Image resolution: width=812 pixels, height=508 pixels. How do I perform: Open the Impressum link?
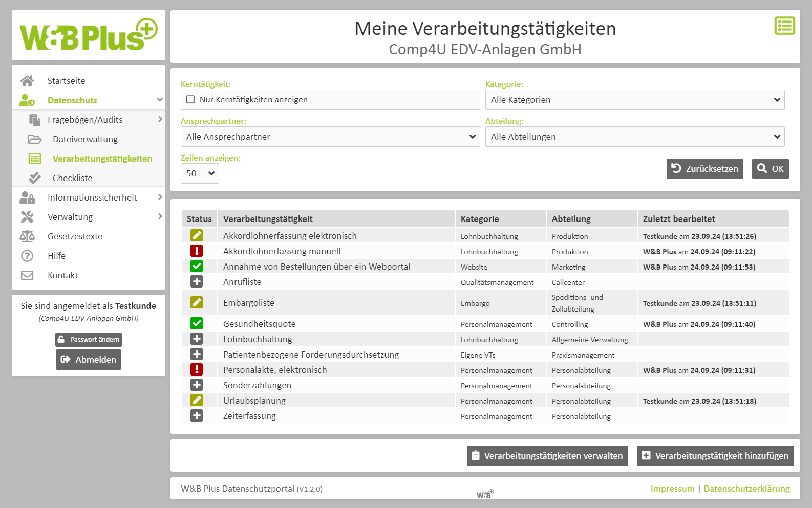click(x=673, y=489)
